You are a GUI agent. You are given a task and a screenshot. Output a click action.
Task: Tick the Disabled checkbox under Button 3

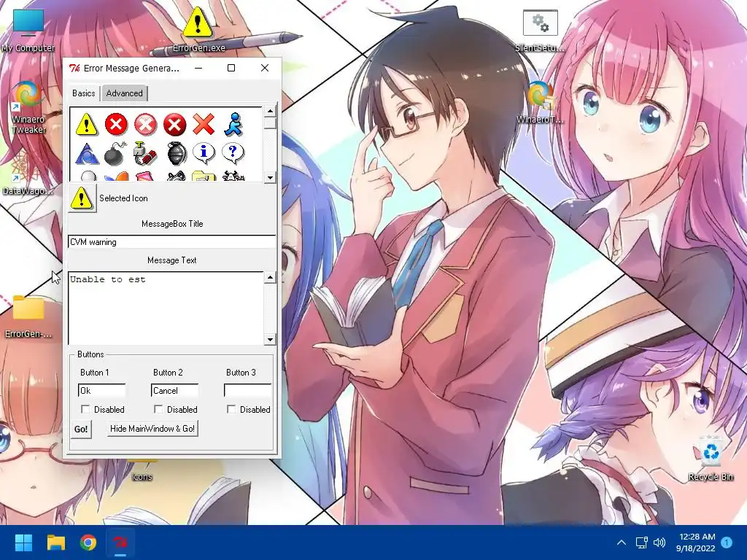point(231,409)
